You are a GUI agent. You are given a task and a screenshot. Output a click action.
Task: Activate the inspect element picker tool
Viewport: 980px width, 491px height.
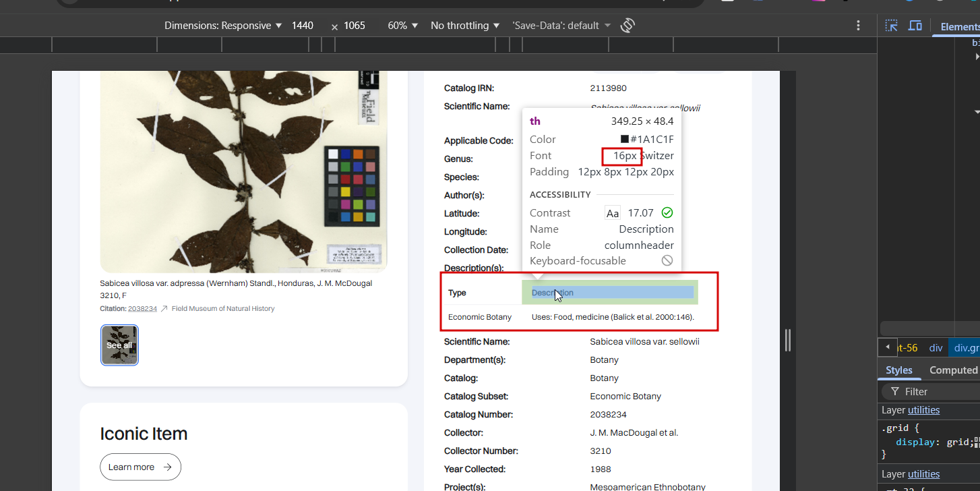[x=892, y=26]
